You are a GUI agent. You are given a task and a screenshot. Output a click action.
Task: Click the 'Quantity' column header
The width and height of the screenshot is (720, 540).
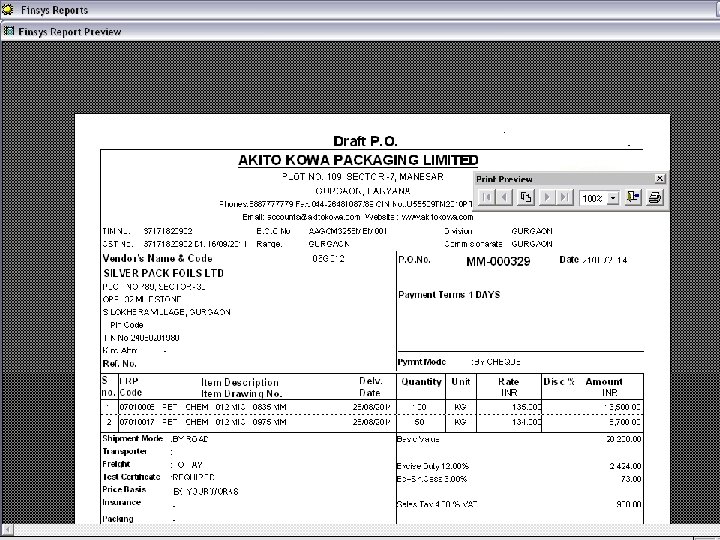tap(421, 382)
